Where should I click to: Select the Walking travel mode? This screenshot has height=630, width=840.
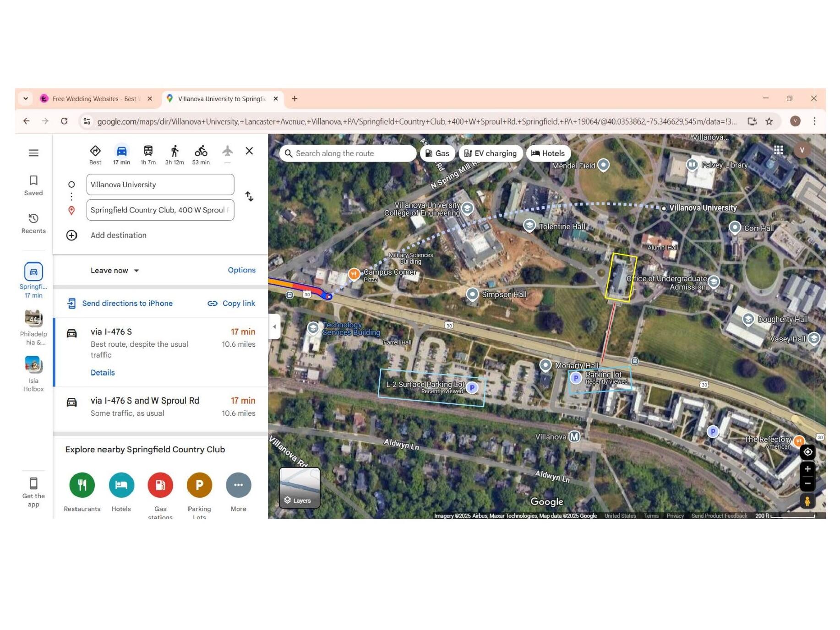175,155
